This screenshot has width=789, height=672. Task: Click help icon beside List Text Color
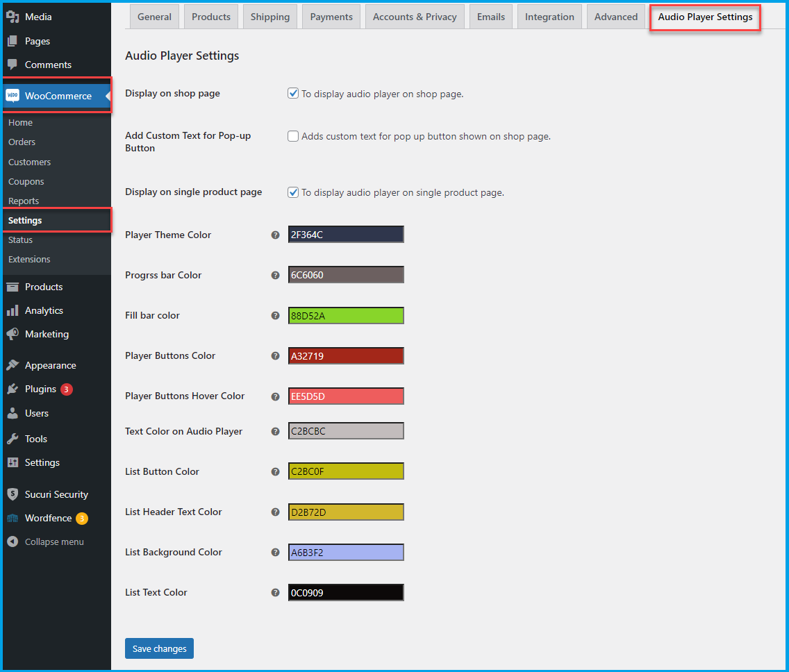pos(275,593)
